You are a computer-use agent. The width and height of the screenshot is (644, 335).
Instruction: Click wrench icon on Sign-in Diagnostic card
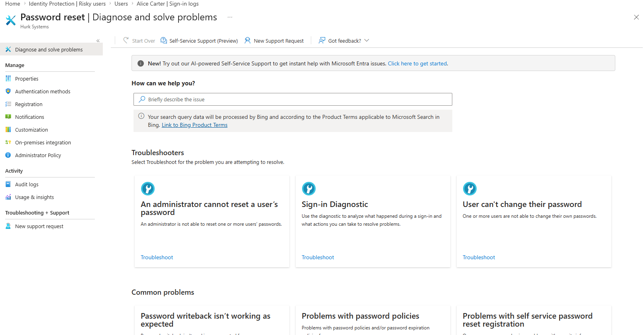tap(309, 189)
